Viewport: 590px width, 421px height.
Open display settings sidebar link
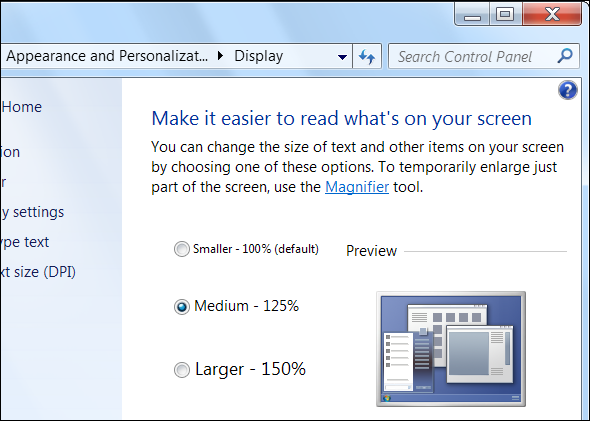click(x=32, y=212)
